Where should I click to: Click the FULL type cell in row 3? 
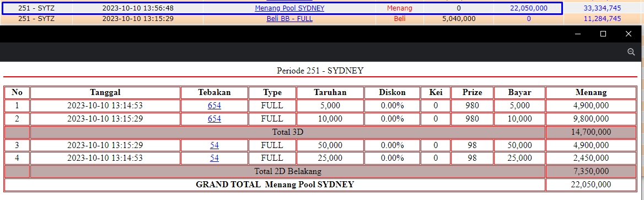(272, 145)
